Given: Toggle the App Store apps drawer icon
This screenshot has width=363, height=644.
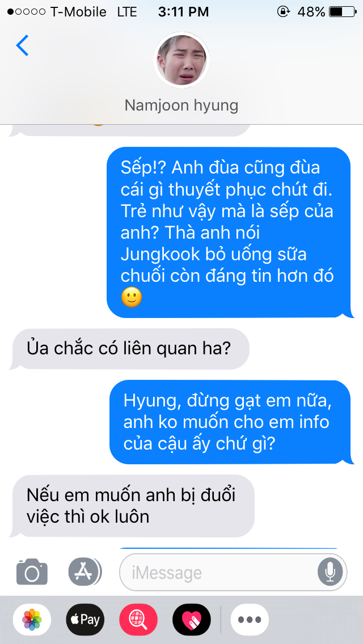Looking at the screenshot, I should pyautogui.click(x=85, y=571).
